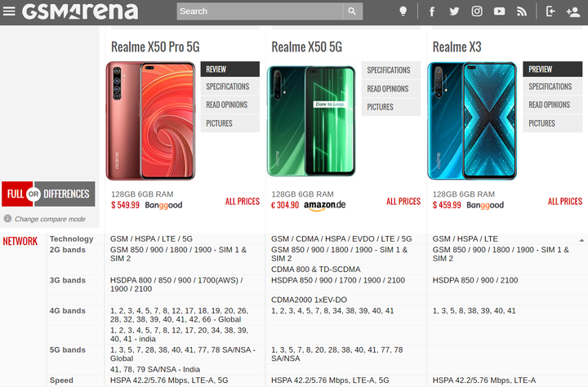Screen dimensions: 588x387
Task: Collapse the Network section arrow
Action: (x=581, y=240)
